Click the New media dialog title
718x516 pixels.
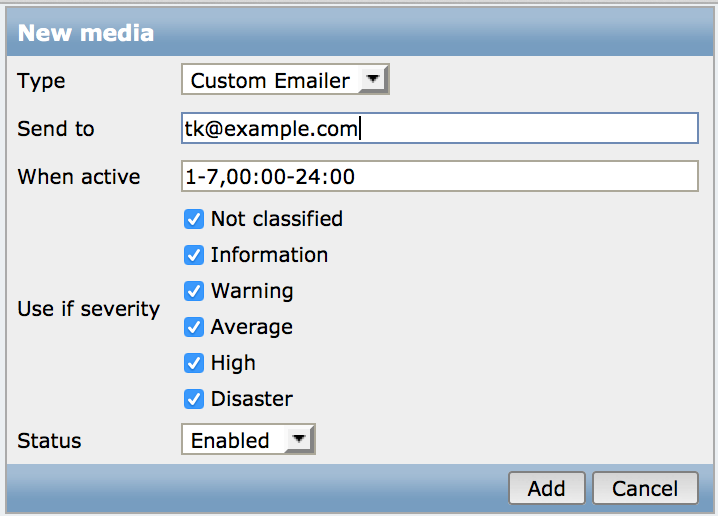tap(86, 33)
